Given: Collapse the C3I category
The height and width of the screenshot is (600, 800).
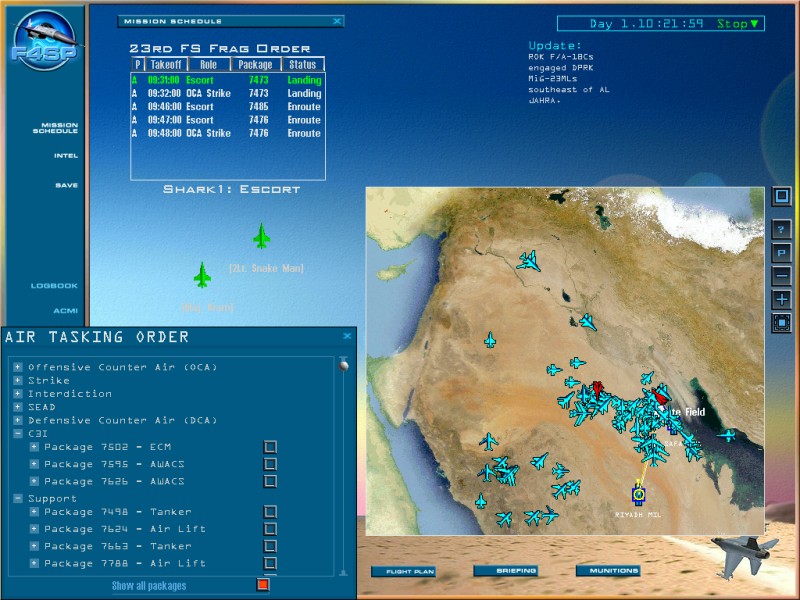Looking at the screenshot, I should (x=18, y=434).
